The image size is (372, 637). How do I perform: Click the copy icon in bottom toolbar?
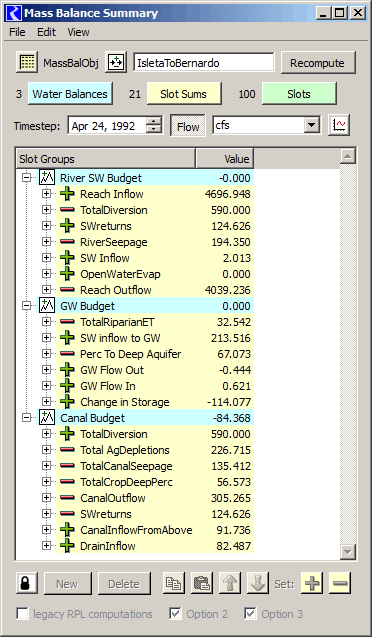[x=174, y=583]
